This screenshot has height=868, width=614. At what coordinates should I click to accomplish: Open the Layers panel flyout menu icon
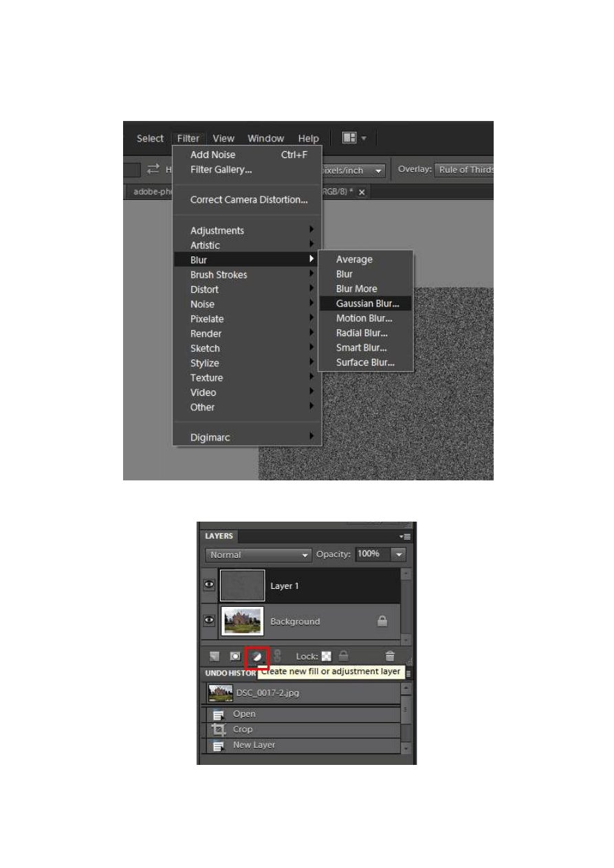click(405, 536)
